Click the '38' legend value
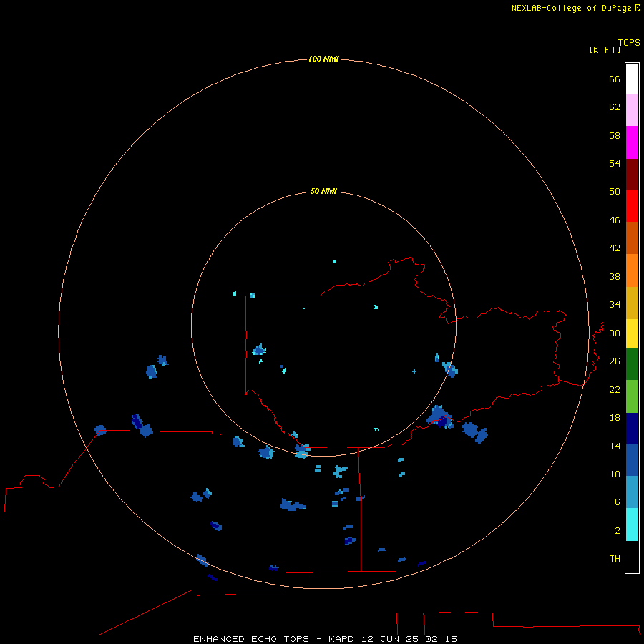Image resolution: width=644 pixels, height=644 pixels. (x=615, y=276)
